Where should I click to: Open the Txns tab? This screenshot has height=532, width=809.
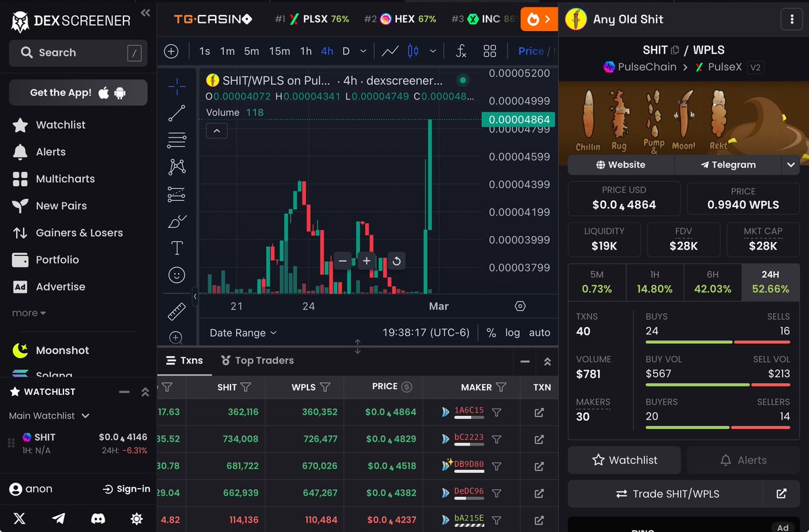(184, 361)
